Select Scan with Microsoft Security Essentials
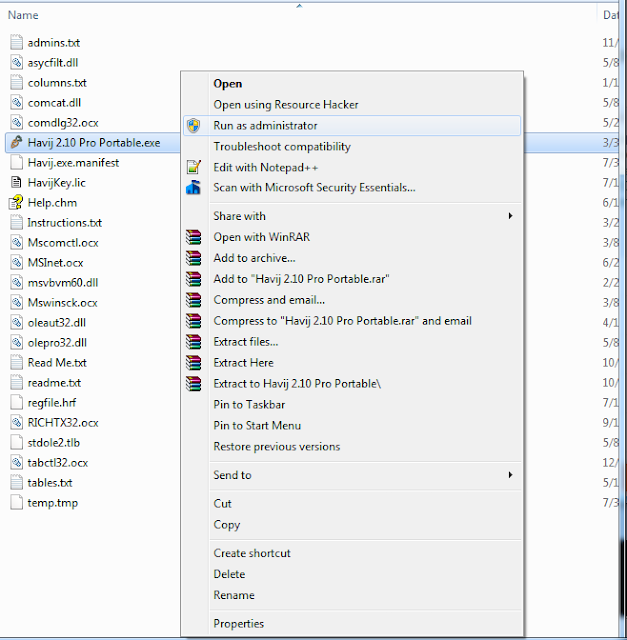This screenshot has height=640, width=627. coord(352,188)
